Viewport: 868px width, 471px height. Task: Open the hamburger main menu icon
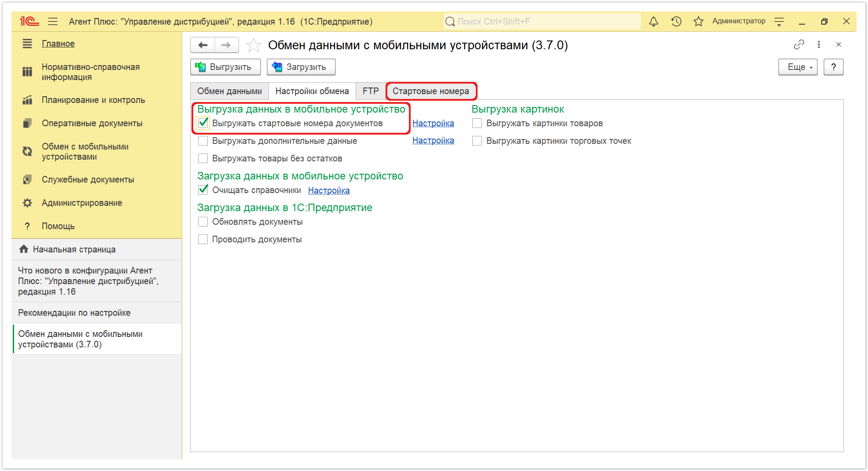tap(53, 21)
